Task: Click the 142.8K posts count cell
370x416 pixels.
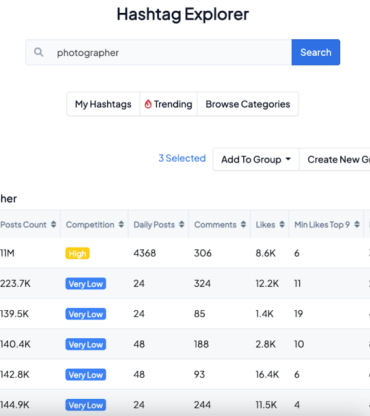Action: tap(15, 374)
